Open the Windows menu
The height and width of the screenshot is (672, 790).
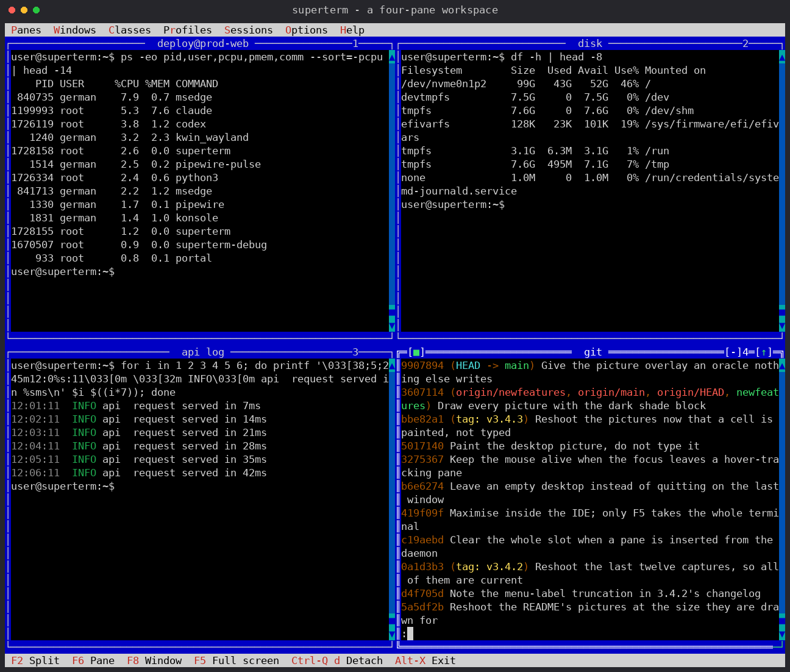click(x=75, y=30)
